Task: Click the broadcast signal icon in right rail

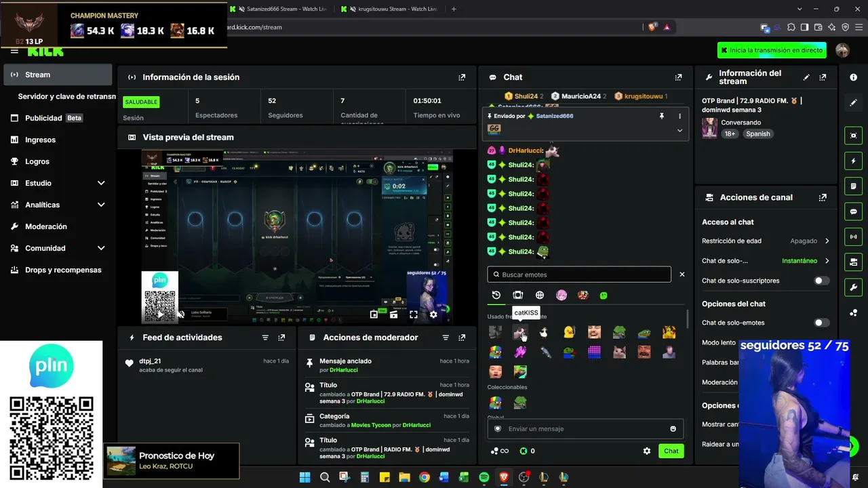Action: pyautogui.click(x=853, y=237)
